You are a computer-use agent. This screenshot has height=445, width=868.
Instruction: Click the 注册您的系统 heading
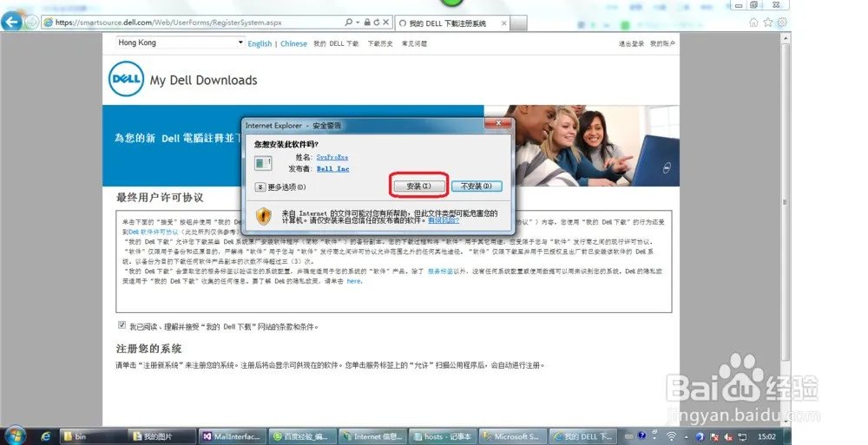pyautogui.click(x=148, y=349)
